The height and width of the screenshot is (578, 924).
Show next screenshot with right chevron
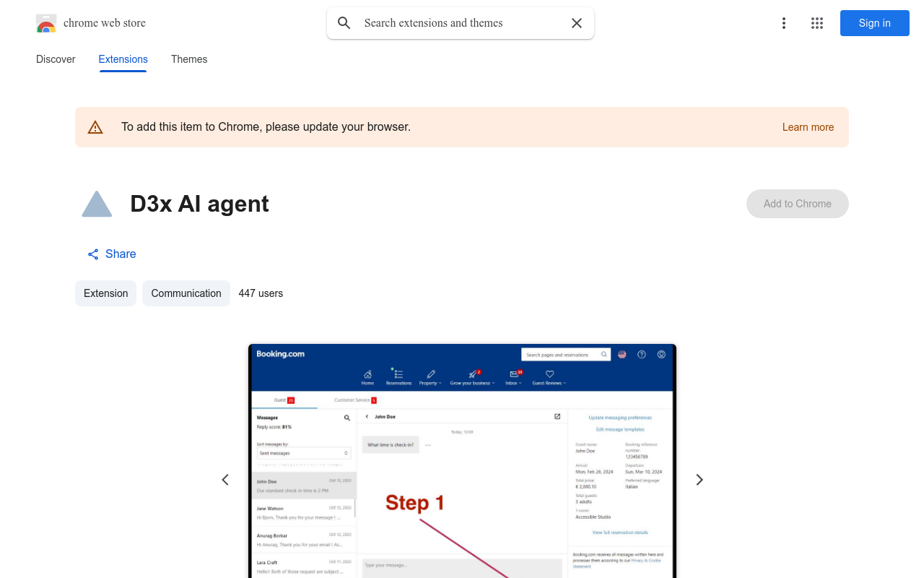[699, 480]
